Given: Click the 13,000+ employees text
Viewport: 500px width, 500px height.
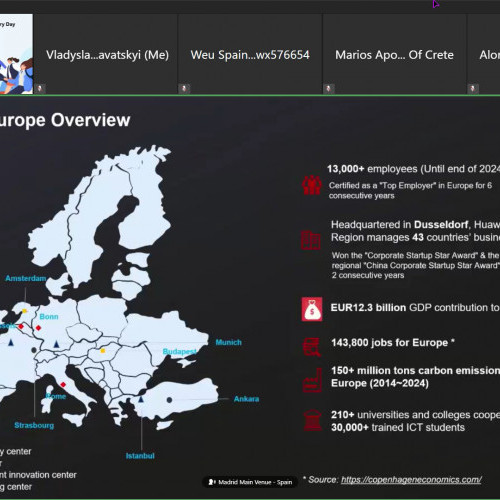Looking at the screenshot, I should [x=413, y=169].
